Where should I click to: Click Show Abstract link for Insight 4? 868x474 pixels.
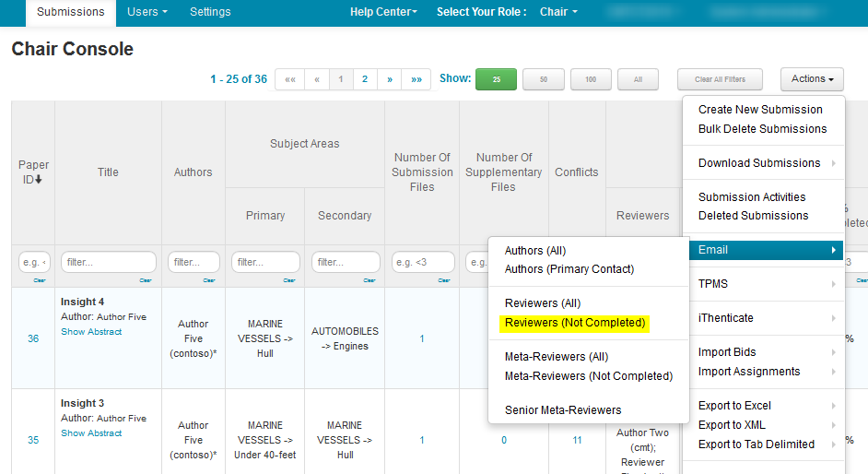pyautogui.click(x=91, y=332)
